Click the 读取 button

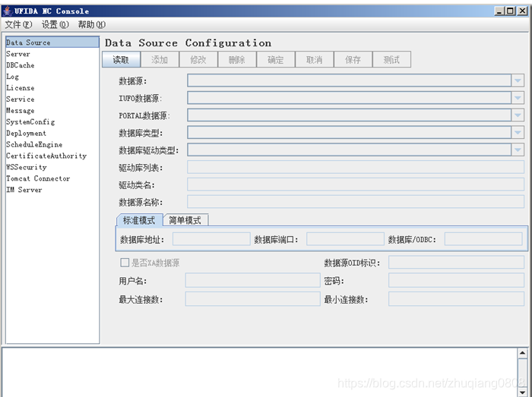click(121, 60)
